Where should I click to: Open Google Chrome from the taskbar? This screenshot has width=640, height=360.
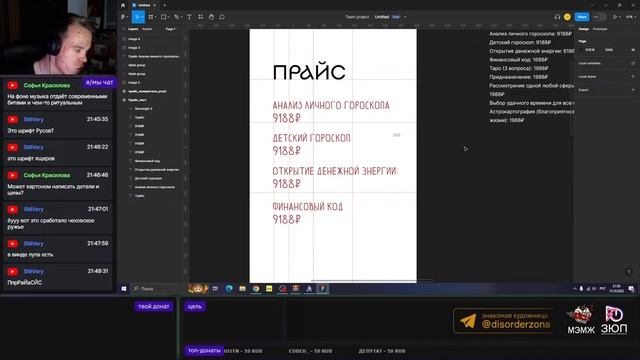256,289
